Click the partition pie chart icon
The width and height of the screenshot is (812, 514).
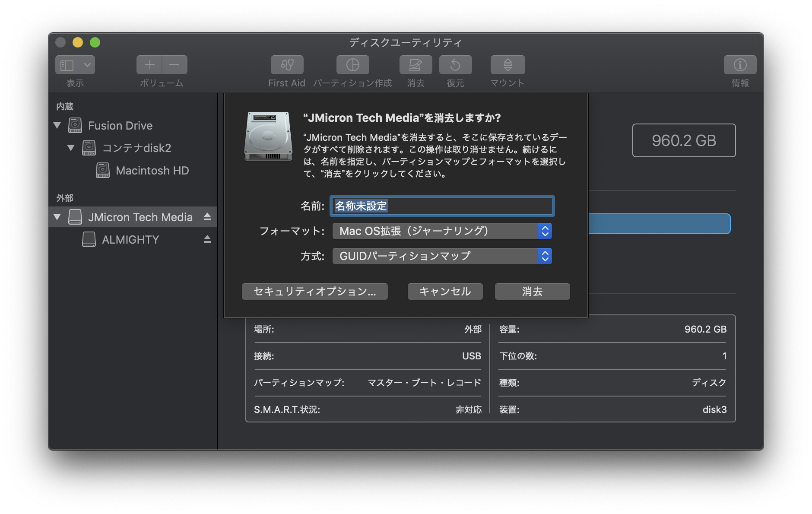[x=353, y=65]
